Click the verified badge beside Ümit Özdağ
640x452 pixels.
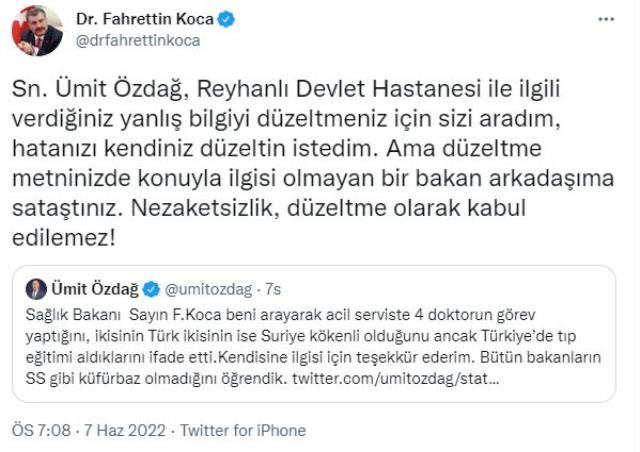tap(150, 289)
